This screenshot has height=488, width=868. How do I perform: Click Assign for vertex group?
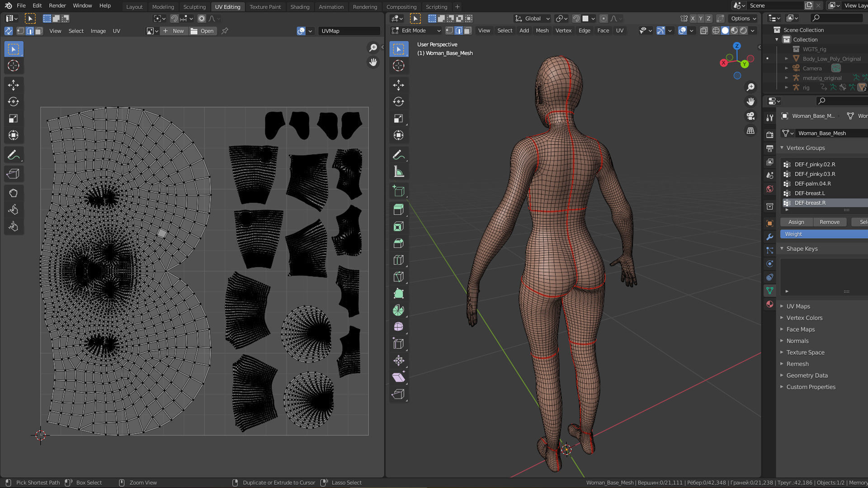[x=796, y=222]
